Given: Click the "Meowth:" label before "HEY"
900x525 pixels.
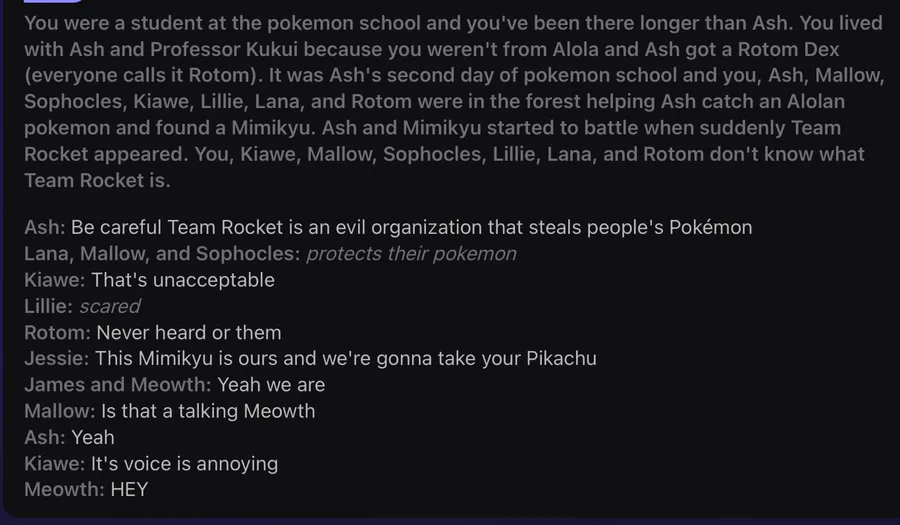Looking at the screenshot, I should tap(64, 490).
